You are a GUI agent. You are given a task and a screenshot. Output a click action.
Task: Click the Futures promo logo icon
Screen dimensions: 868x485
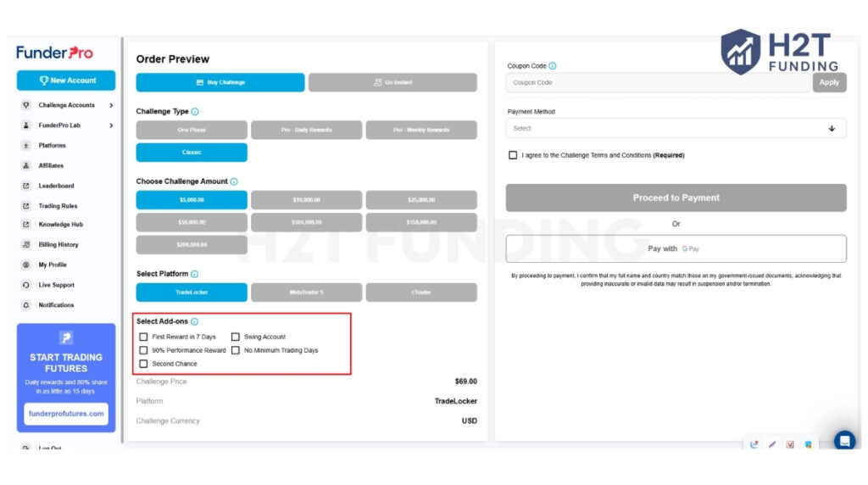[66, 337]
